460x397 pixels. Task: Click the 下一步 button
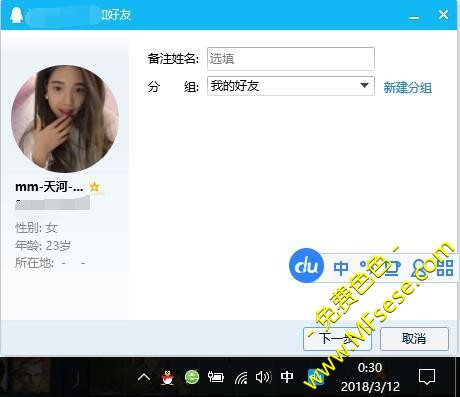337,339
